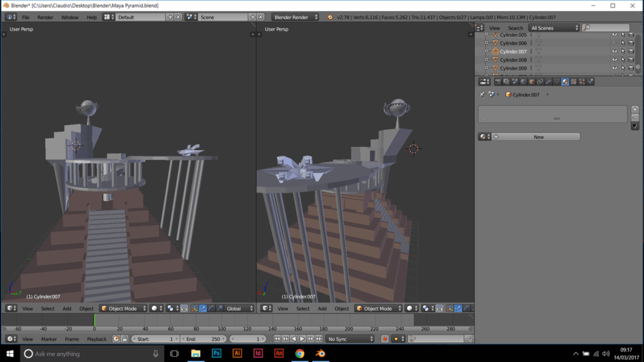Open the Modifiers wrench tab in properties
The height and width of the screenshot is (362, 644).
click(548, 82)
